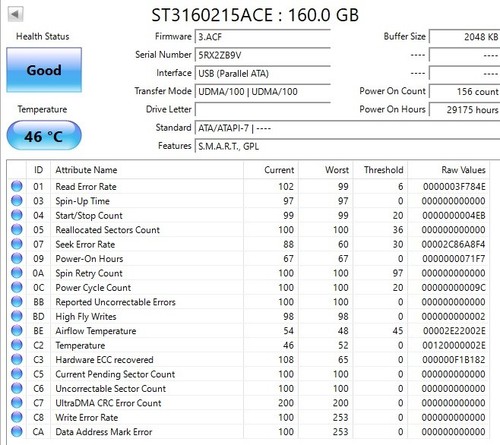Click the status orb for Power Cycle Count

click(17, 287)
